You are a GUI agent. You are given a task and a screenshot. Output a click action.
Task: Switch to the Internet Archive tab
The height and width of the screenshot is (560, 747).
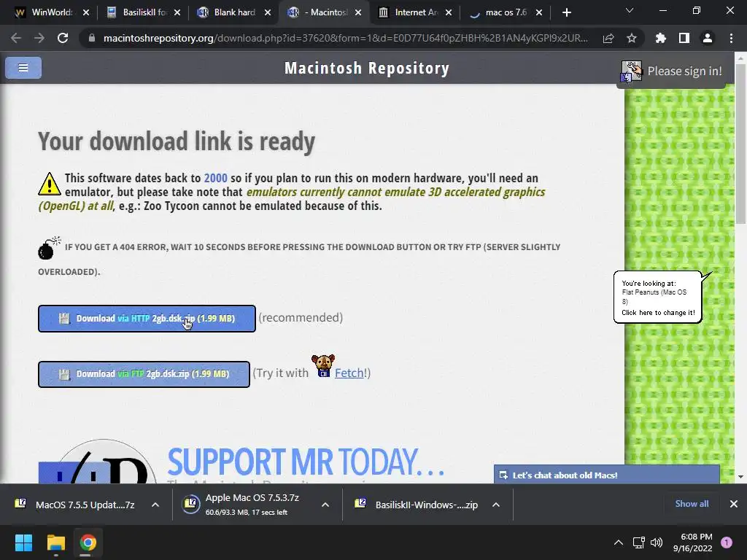413,12
